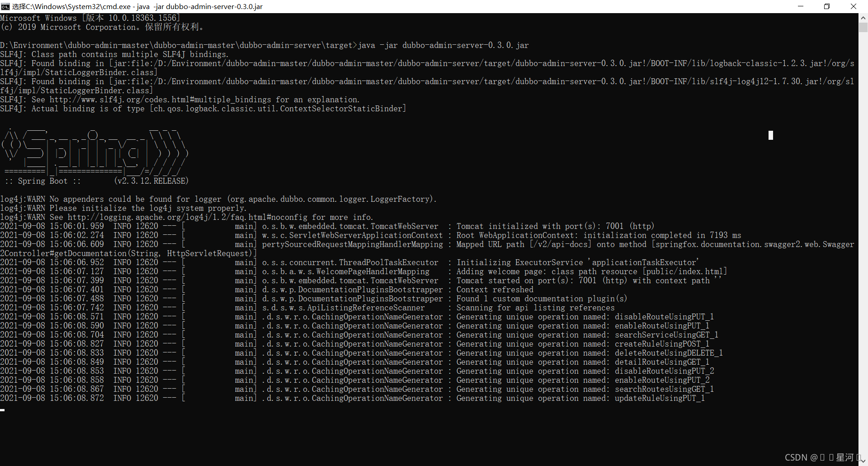This screenshot has width=868, height=466.
Task: Click the scrollbar down arrow
Action: [x=863, y=461]
